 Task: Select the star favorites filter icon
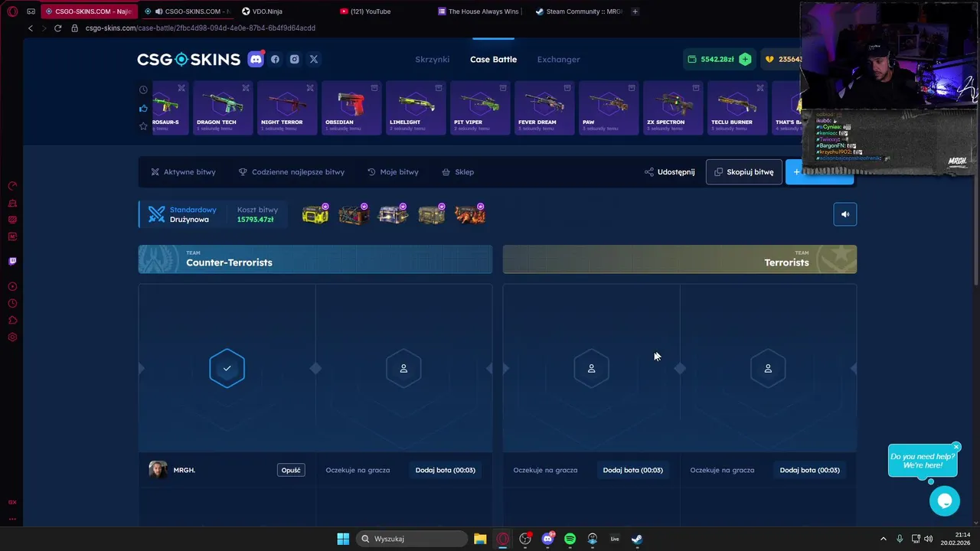(x=143, y=126)
